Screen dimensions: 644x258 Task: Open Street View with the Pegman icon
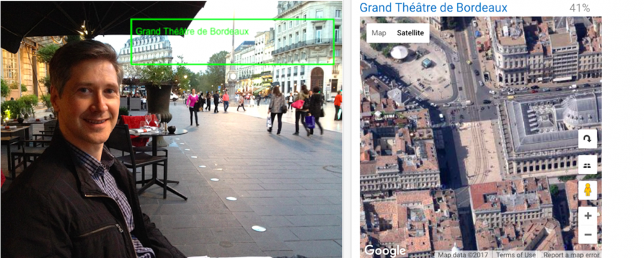pos(587,190)
